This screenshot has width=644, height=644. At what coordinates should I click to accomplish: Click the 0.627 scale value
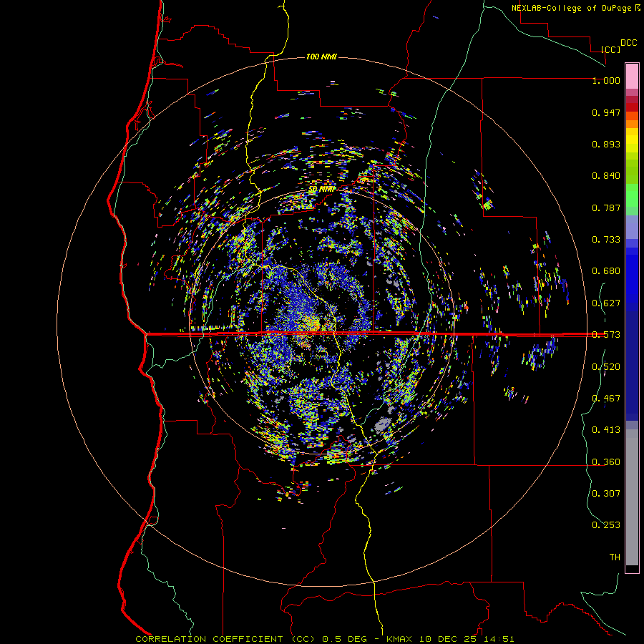point(606,303)
